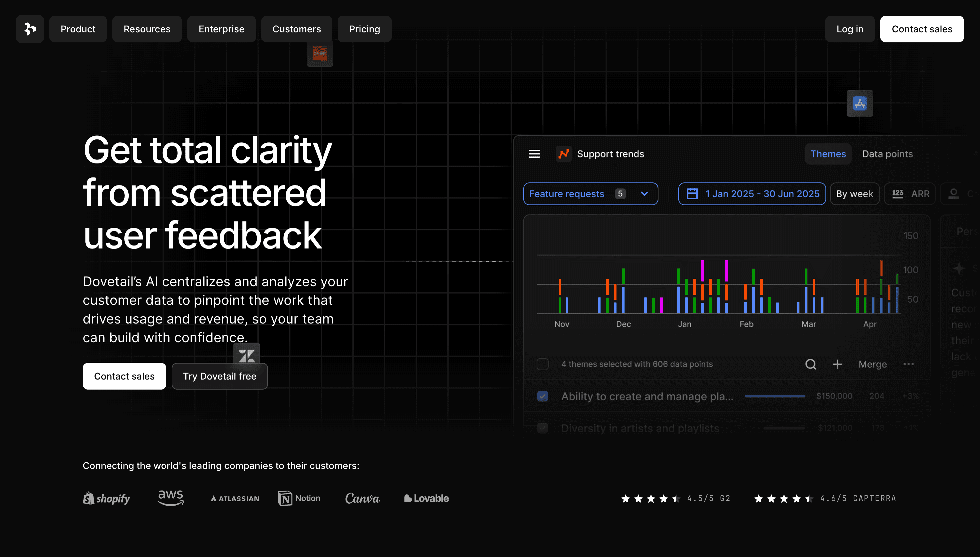Select the person icon beside ARR
This screenshot has width=980, height=557.
point(953,193)
